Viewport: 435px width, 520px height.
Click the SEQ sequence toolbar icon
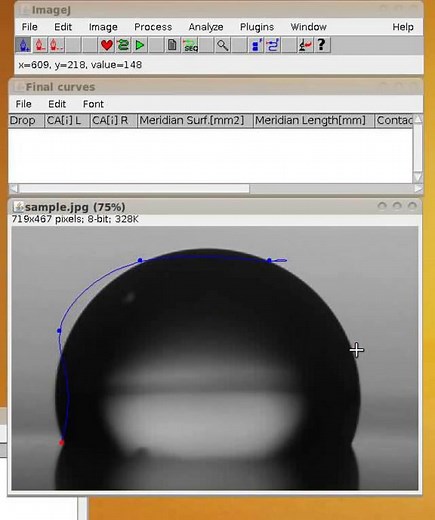[x=190, y=45]
